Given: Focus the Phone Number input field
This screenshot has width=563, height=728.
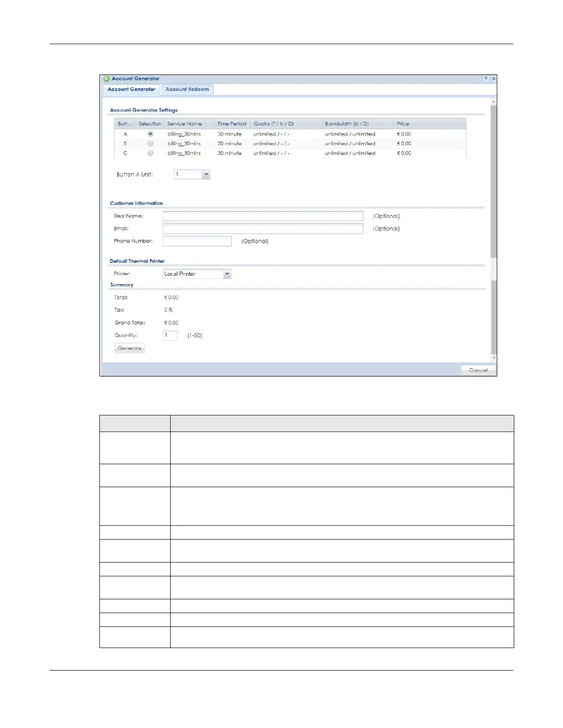Looking at the screenshot, I should coord(197,241).
